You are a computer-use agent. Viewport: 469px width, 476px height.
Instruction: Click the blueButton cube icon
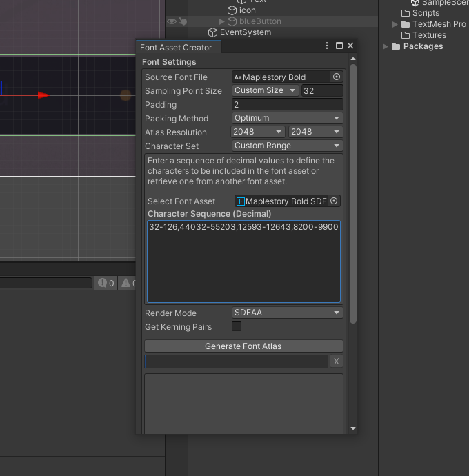232,21
